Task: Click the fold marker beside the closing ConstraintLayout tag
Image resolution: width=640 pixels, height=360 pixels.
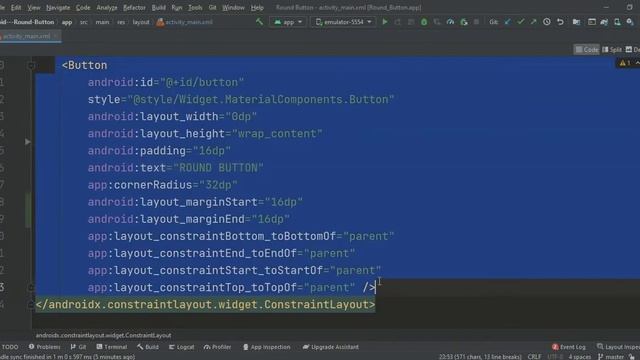Action: 31,304
